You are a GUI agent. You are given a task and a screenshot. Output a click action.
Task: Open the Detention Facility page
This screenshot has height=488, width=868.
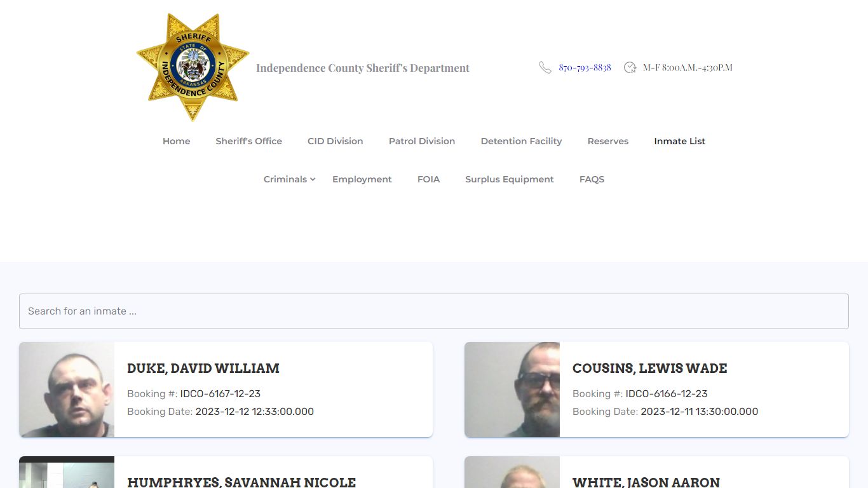pyautogui.click(x=521, y=141)
